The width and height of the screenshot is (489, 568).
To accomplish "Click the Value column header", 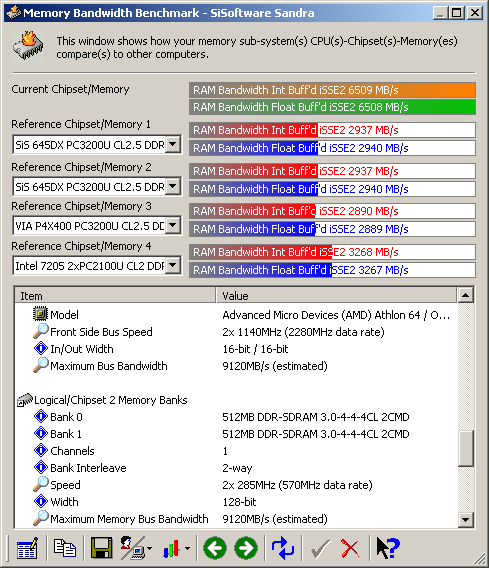I will click(336, 296).
